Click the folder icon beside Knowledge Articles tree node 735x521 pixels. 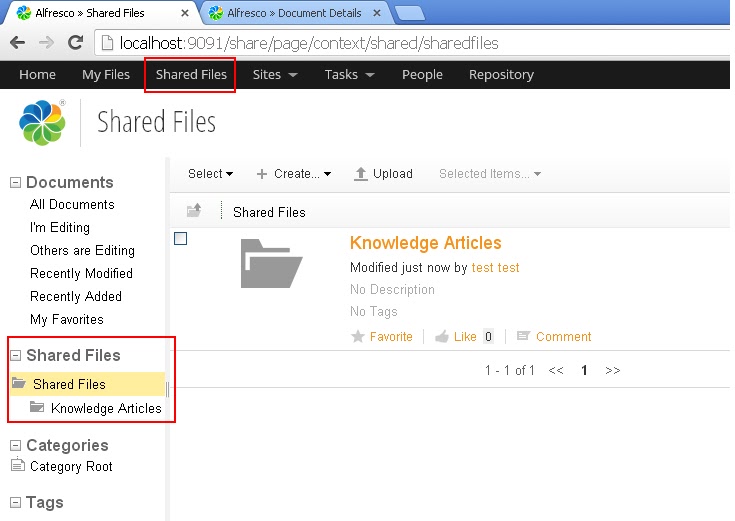37,407
